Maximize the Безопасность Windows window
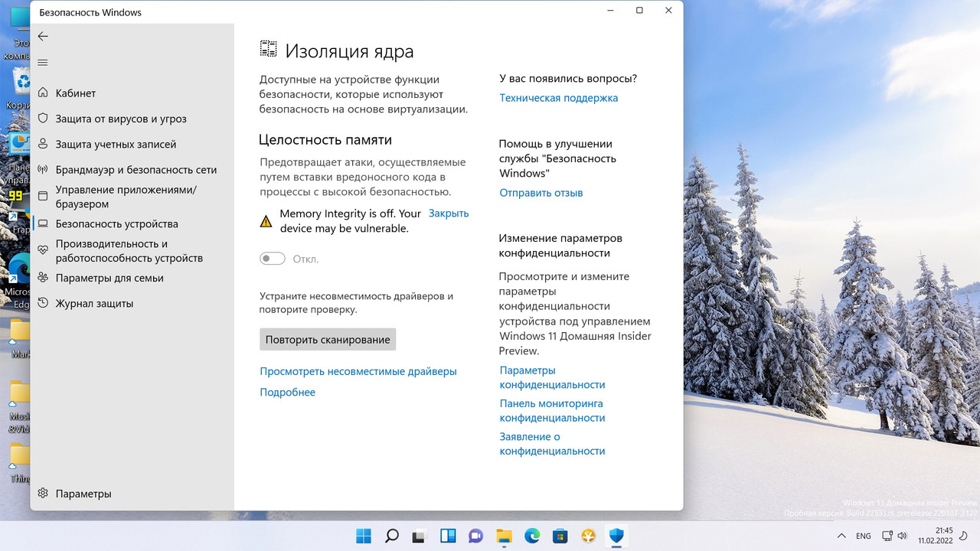The width and height of the screenshot is (980, 551). (639, 11)
